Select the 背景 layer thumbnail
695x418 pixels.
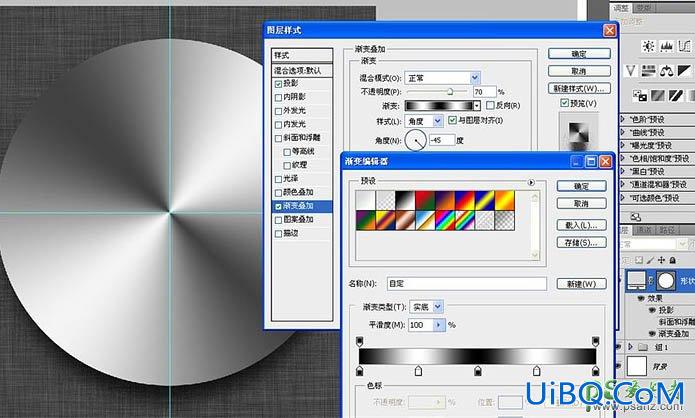[x=636, y=366]
